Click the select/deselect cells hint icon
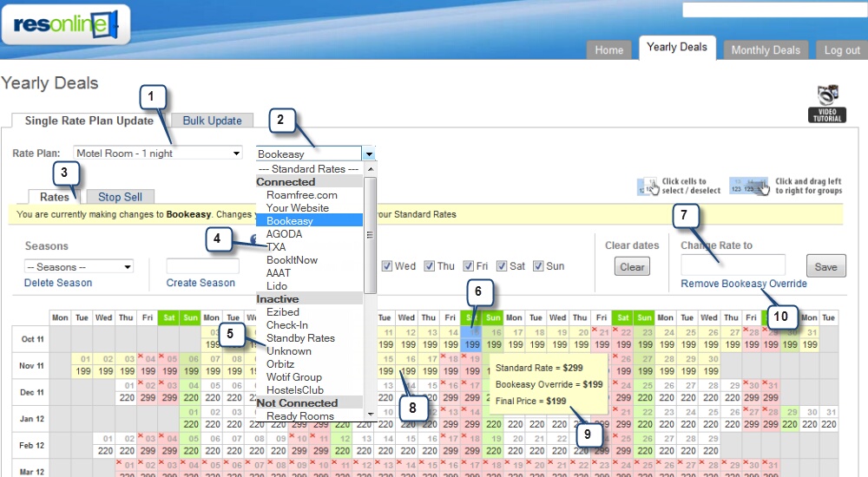868x477 pixels. tap(648, 186)
